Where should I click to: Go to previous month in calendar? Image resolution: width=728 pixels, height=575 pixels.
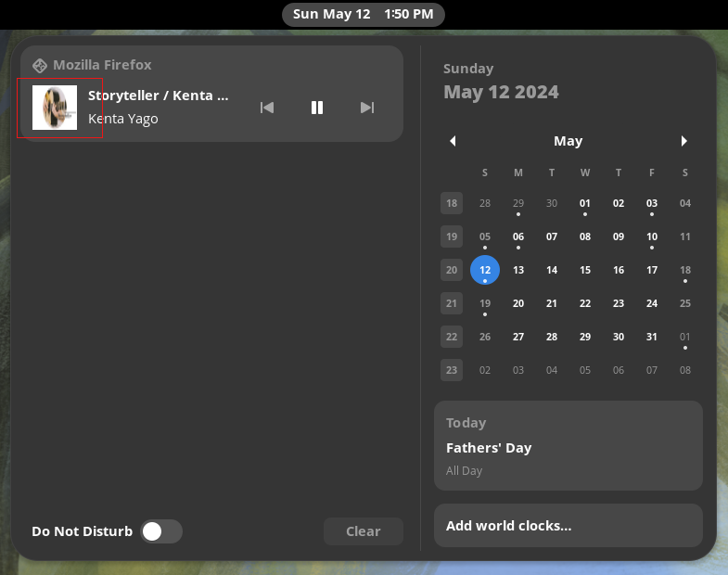[453, 141]
